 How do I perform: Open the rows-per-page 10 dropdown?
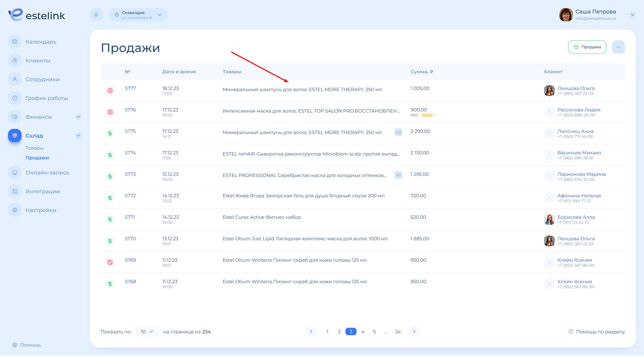tap(147, 332)
